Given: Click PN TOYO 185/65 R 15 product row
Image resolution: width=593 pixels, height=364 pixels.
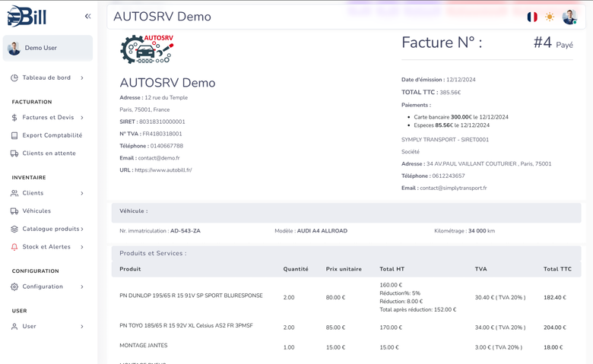Looking at the screenshot, I should point(346,327).
